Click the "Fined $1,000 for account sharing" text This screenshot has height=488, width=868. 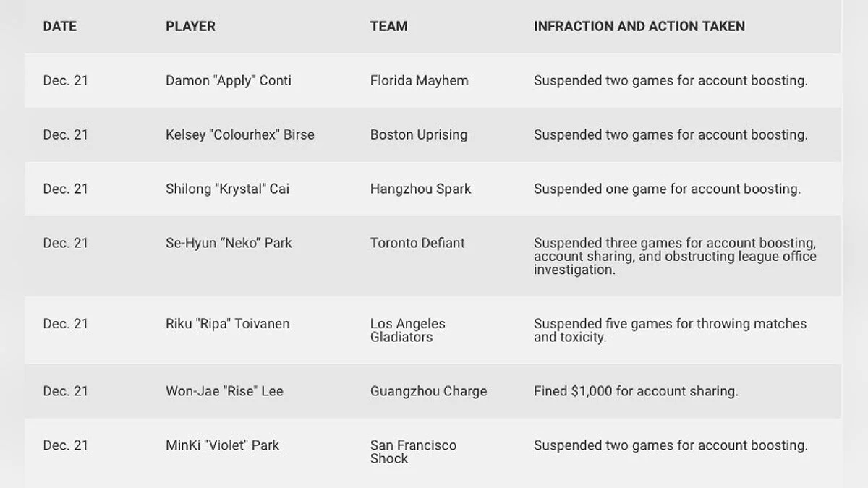(635, 392)
